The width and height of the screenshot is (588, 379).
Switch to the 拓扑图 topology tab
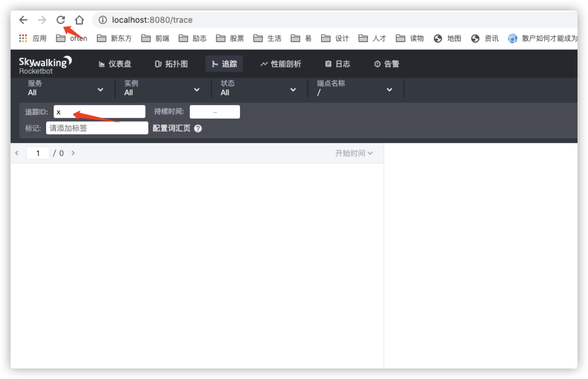click(171, 64)
